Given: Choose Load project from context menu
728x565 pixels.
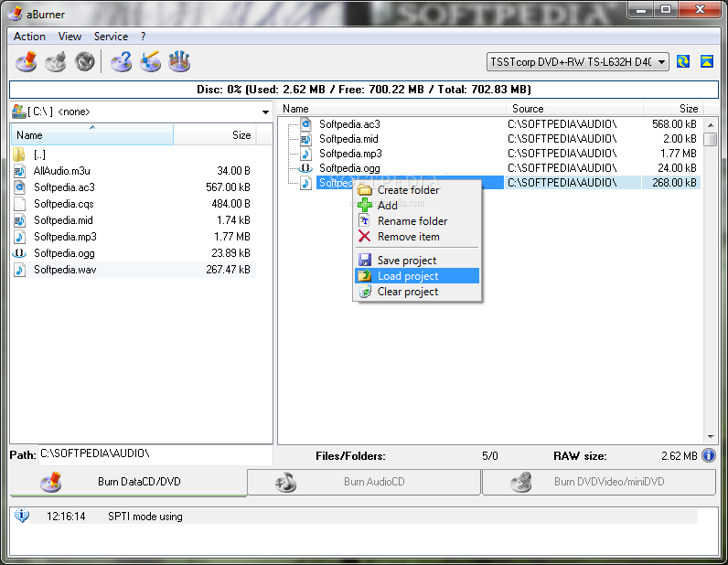Looking at the screenshot, I should (x=417, y=276).
